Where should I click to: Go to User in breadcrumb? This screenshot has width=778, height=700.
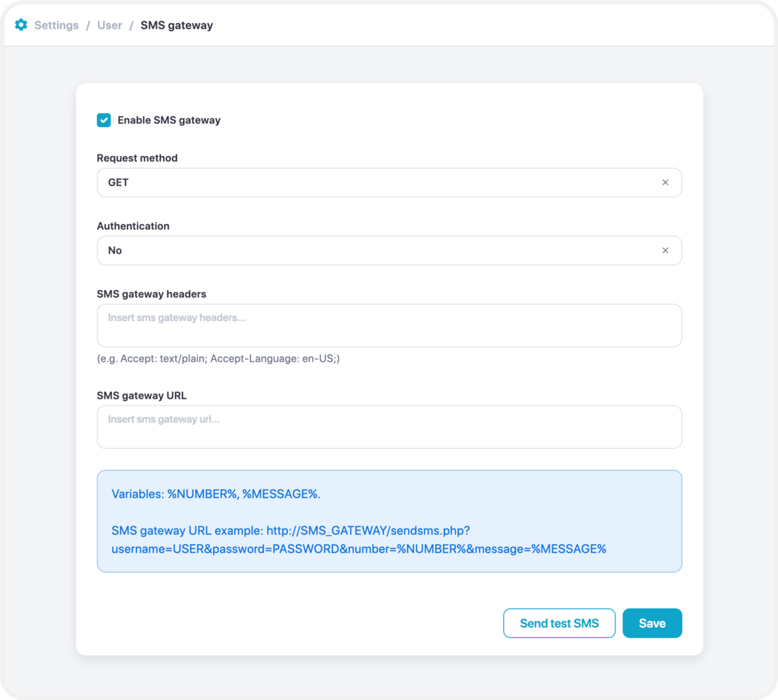pyautogui.click(x=109, y=25)
